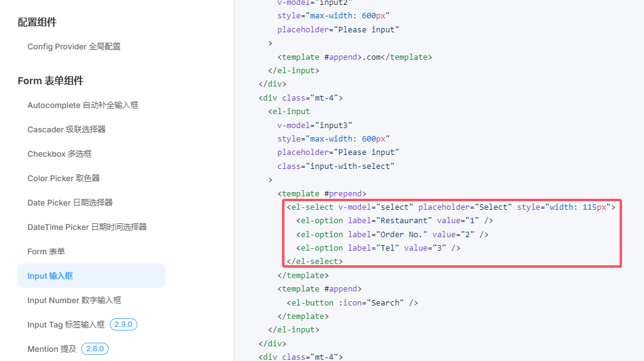Click the active Input 输入框 sidebar item
This screenshot has height=361, width=644.
coord(50,276)
